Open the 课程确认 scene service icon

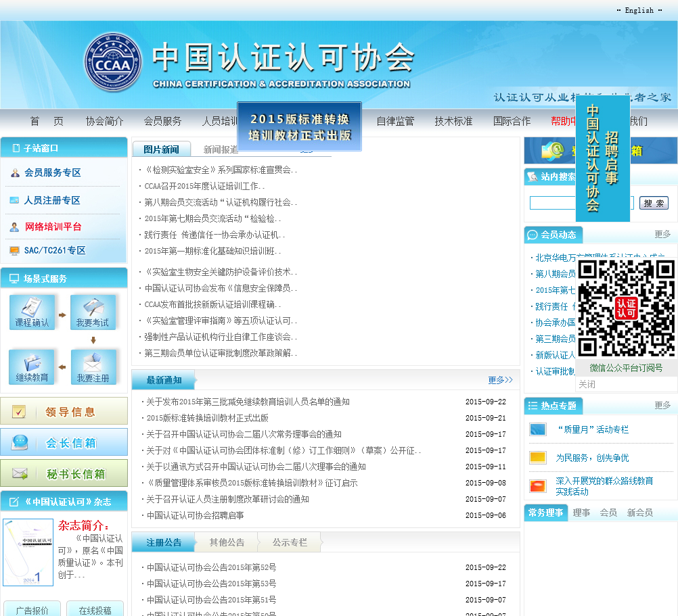click(32, 312)
